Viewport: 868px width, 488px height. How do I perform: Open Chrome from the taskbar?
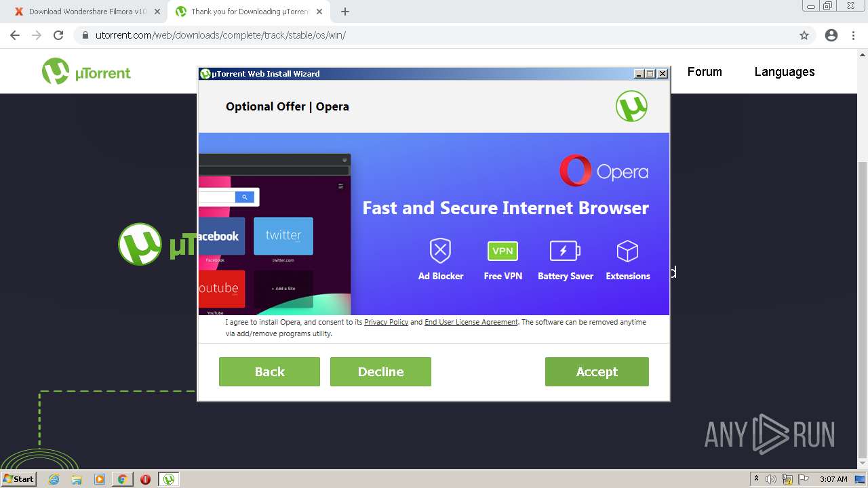(x=122, y=479)
